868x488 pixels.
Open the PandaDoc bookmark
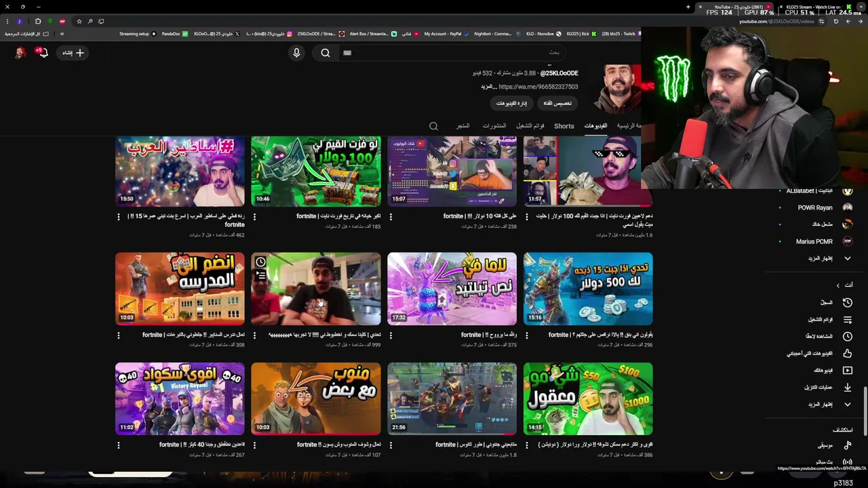pyautogui.click(x=174, y=34)
